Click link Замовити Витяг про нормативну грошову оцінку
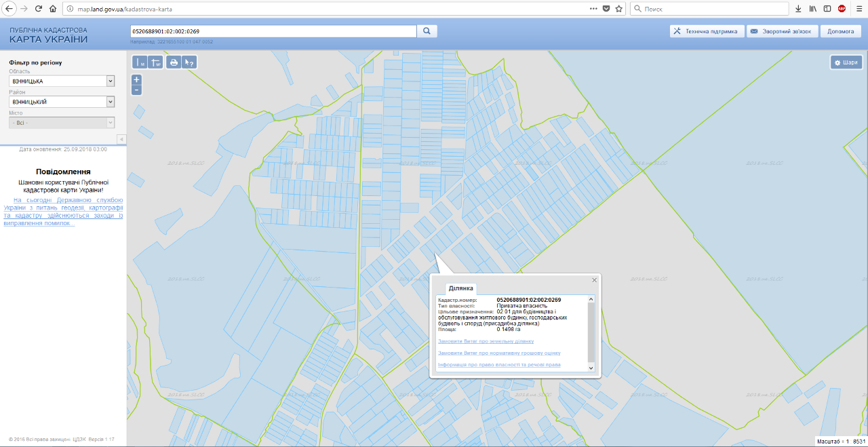 point(499,353)
